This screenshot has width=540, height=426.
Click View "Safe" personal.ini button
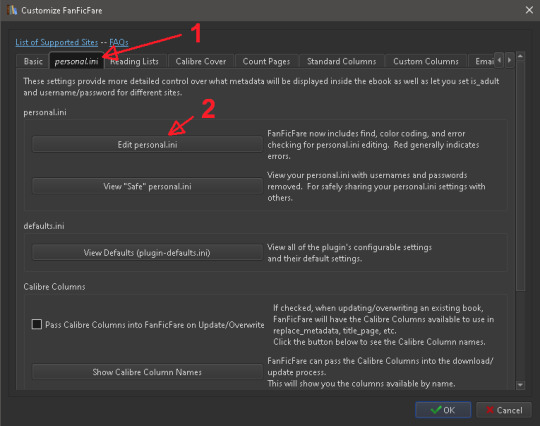(147, 186)
